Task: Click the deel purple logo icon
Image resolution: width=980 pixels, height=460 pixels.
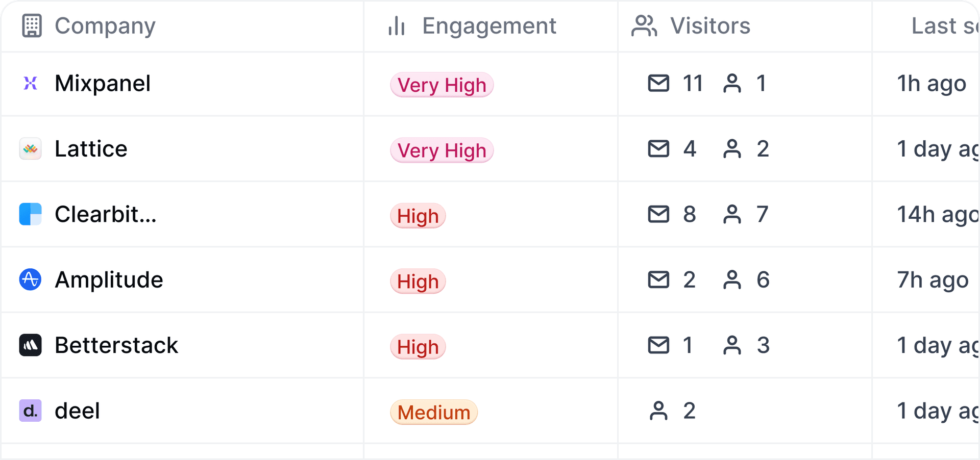Action: (31, 411)
